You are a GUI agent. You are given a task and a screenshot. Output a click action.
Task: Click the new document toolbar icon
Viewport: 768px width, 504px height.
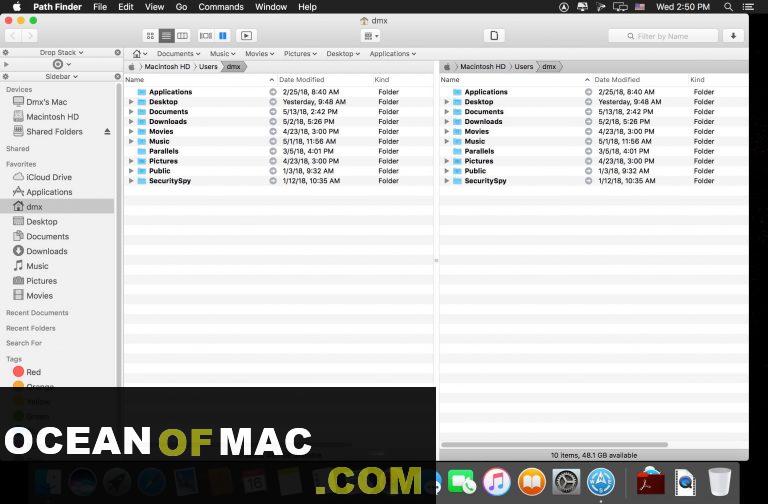coord(494,36)
